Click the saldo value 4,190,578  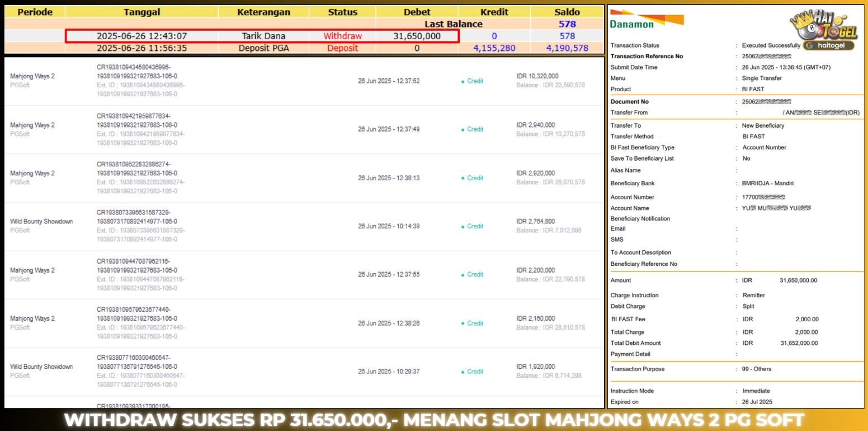(567, 48)
